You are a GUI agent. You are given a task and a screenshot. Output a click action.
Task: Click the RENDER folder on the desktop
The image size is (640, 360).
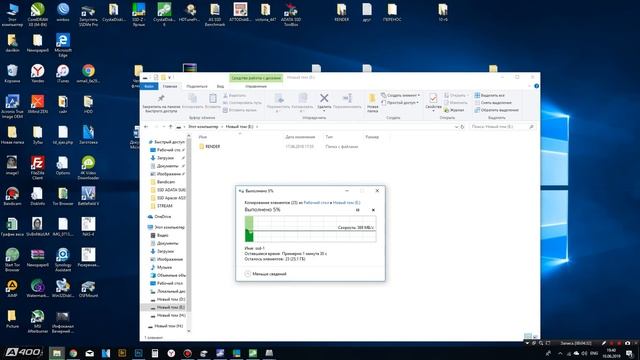click(342, 12)
